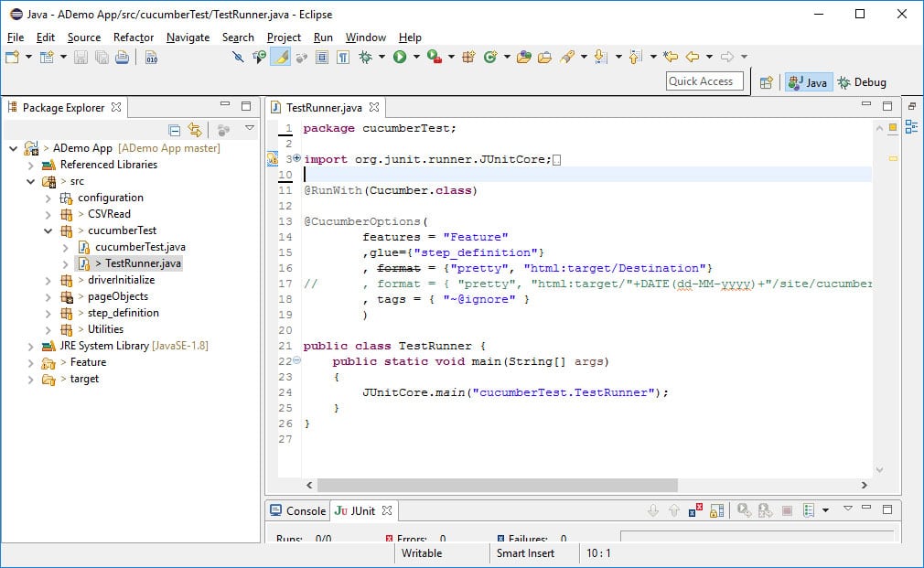The height and width of the screenshot is (568, 924).
Task: Click the Run with external tools icon
Action: pos(435,57)
